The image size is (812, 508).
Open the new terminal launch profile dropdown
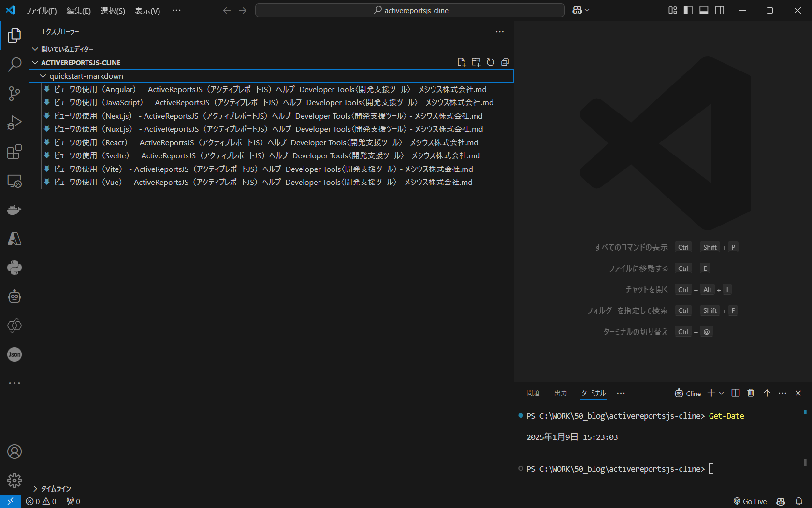coord(722,393)
